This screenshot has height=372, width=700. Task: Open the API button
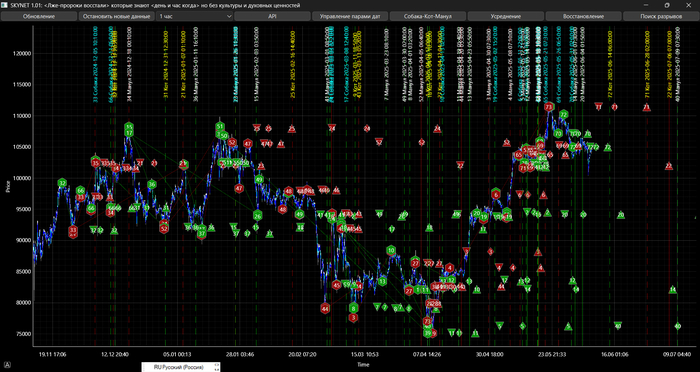tap(272, 17)
